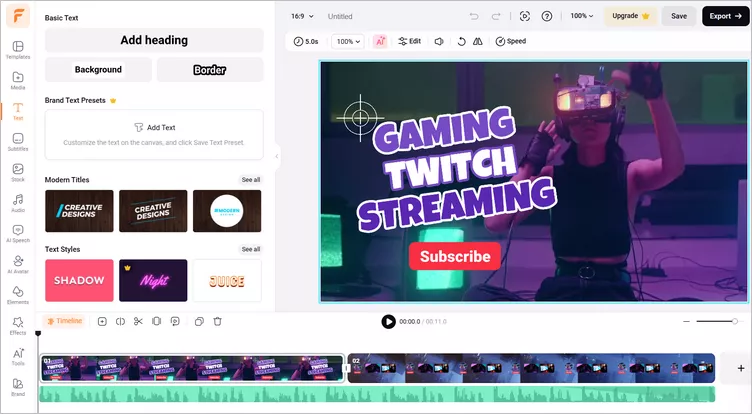The image size is (752, 414).
Task: Click See all for Modern Titles
Action: (x=251, y=179)
